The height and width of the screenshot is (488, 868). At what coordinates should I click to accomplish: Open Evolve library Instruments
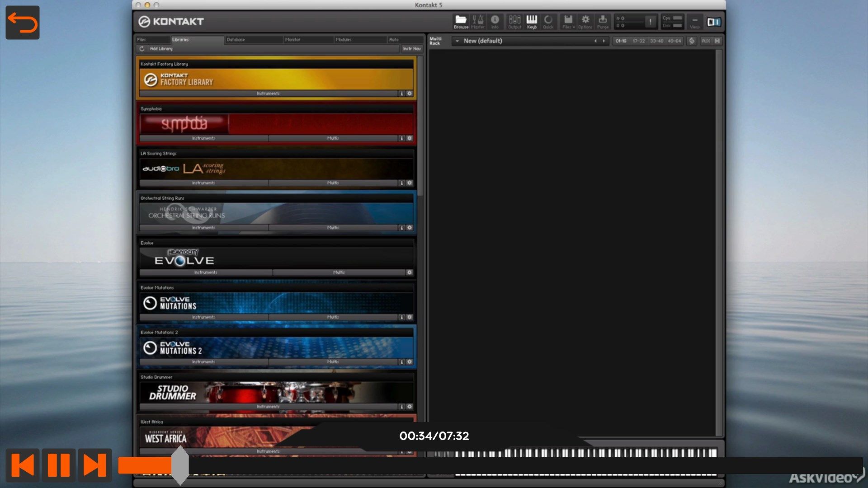206,272
